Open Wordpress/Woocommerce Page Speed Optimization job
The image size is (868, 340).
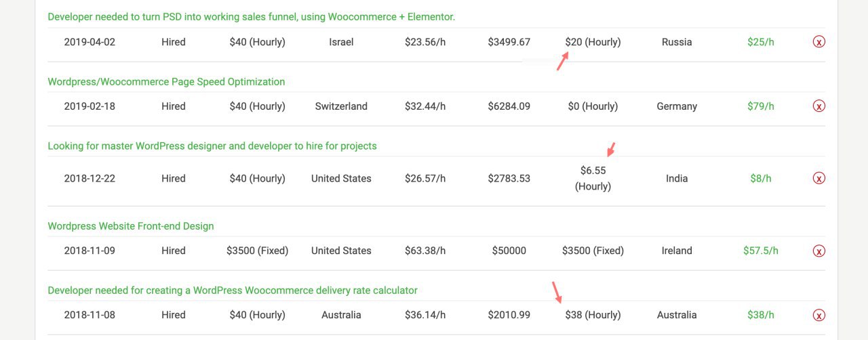[166, 82]
